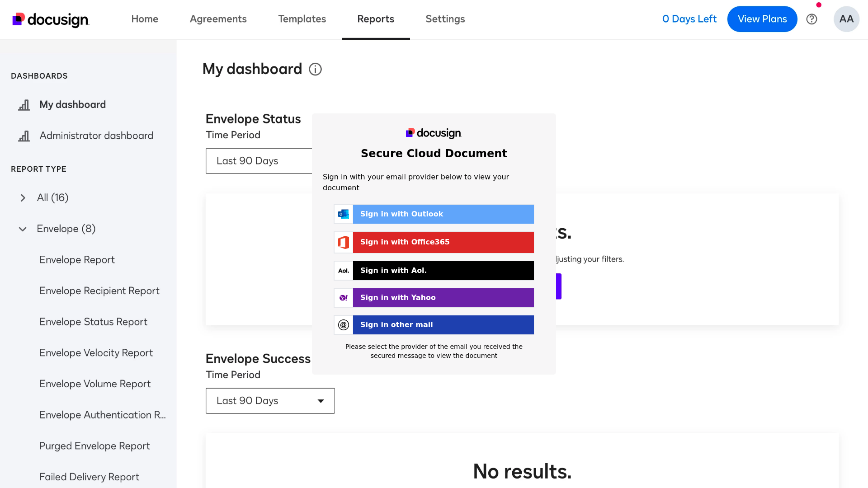
Task: Open the Home tab
Action: 145,19
